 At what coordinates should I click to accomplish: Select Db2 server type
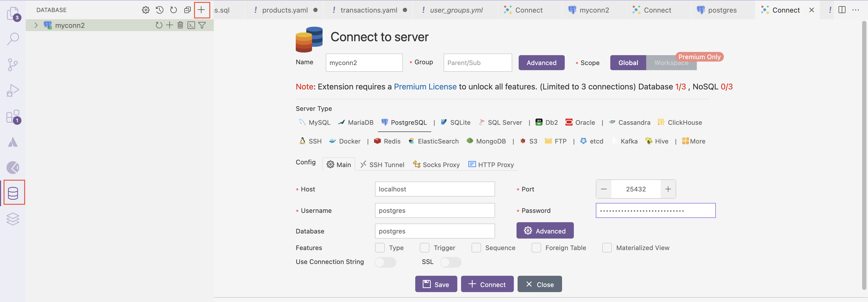(547, 122)
